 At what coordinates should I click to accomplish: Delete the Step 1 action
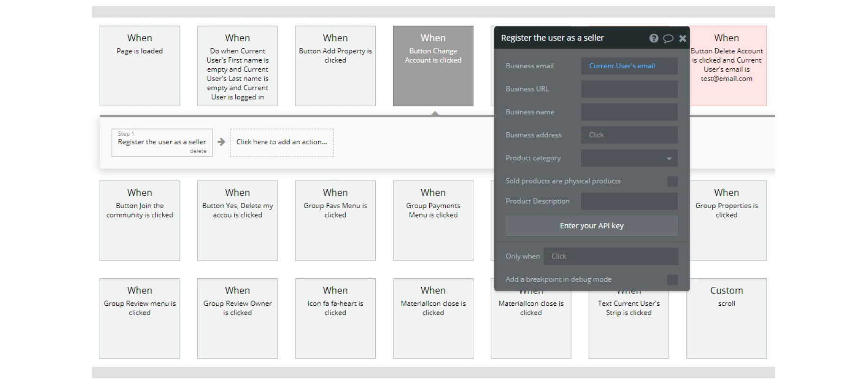click(x=198, y=151)
